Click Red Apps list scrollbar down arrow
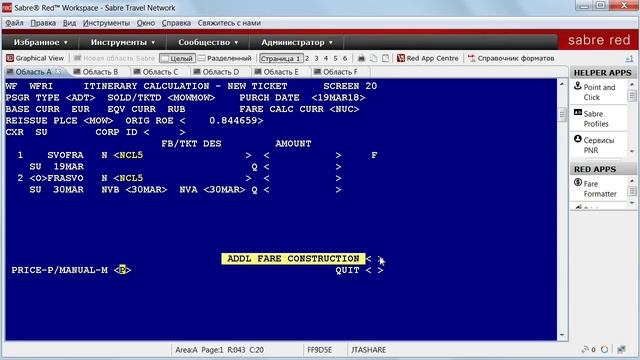The width and height of the screenshot is (640, 360). point(632,203)
